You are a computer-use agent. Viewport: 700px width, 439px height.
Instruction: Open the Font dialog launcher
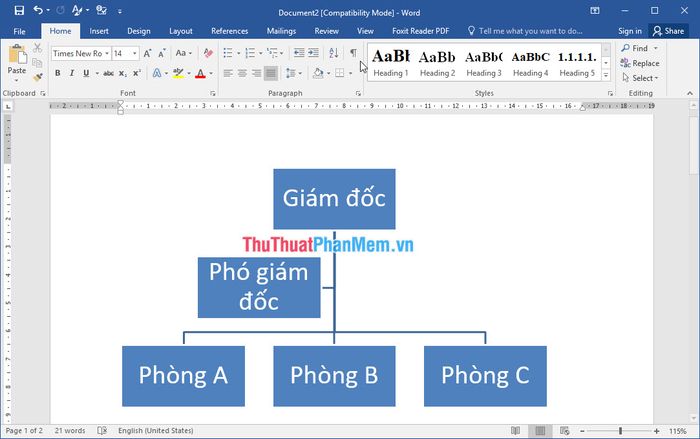click(x=212, y=93)
